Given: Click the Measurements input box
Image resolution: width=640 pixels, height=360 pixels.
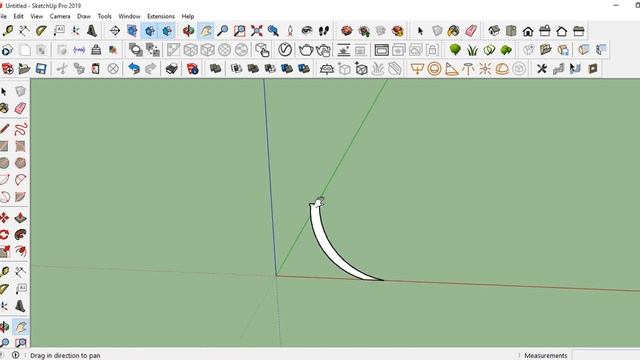Looking at the screenshot, I should coord(606,356).
